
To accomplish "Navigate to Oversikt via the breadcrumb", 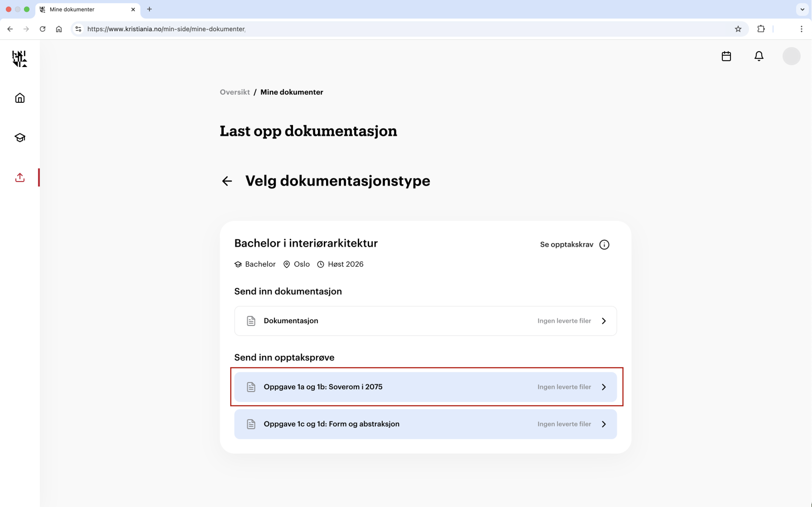I will click(235, 92).
